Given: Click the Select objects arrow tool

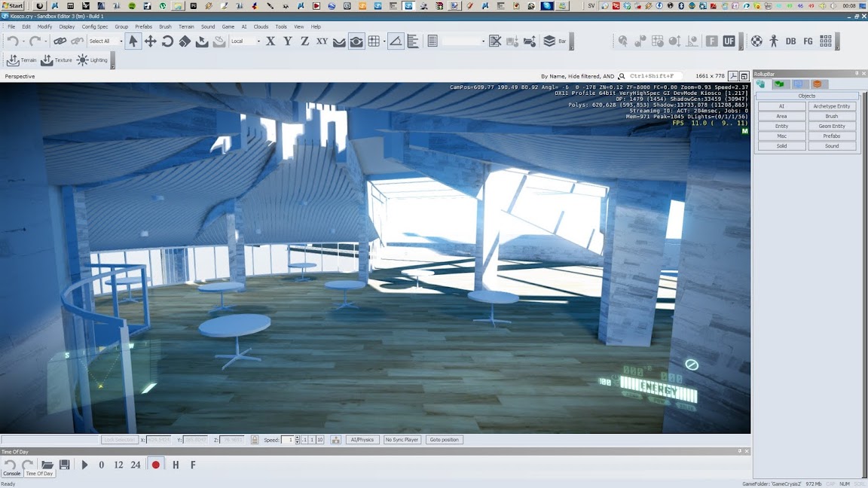Looking at the screenshot, I should point(133,41).
